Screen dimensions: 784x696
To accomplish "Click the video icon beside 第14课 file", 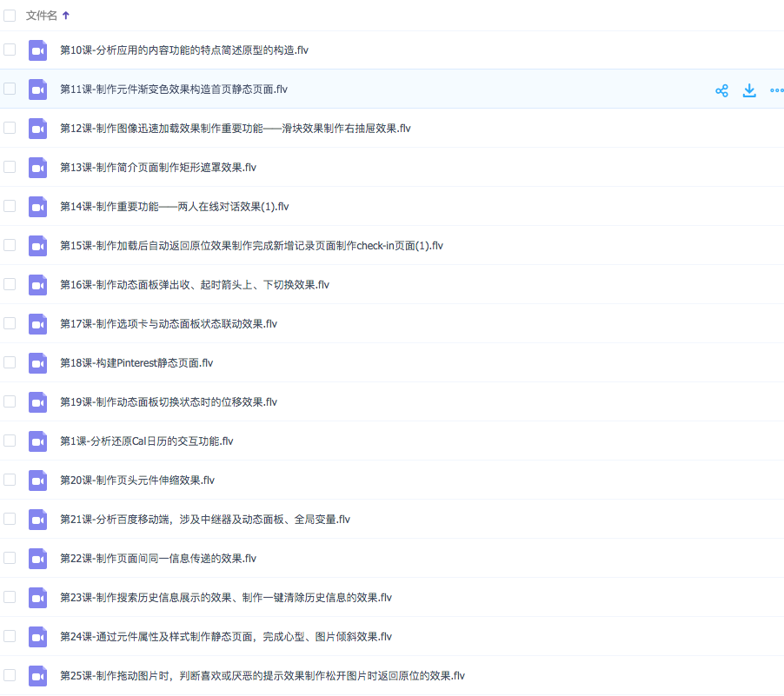I will tap(37, 207).
